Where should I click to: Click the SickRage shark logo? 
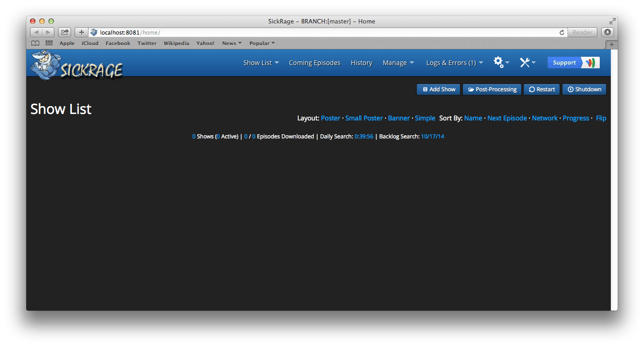77,65
